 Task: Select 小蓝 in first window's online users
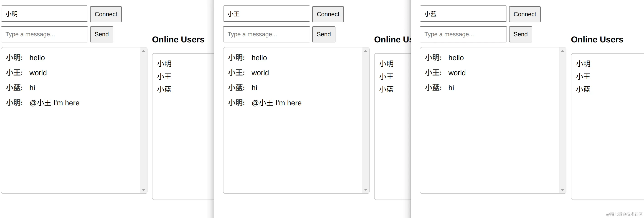coord(164,89)
